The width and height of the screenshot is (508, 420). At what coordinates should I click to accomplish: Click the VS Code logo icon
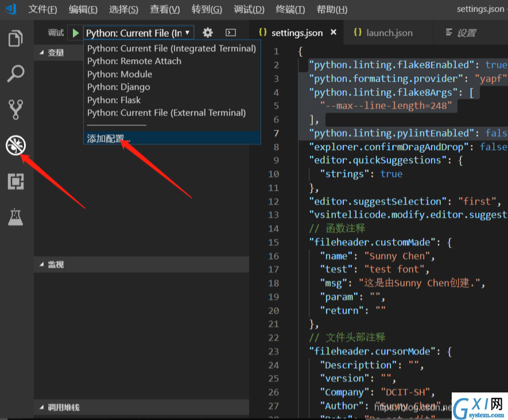coord(11,9)
